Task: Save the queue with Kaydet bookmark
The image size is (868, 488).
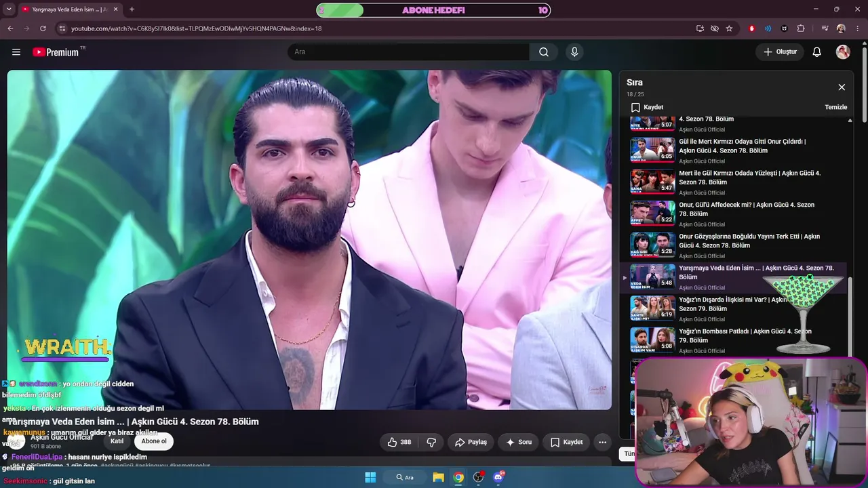Action: click(x=647, y=107)
